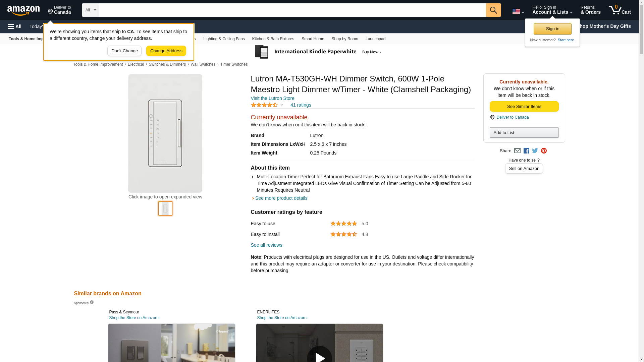The width and height of the screenshot is (644, 362).
Task: Click the Change Address button
Action: coord(166,51)
